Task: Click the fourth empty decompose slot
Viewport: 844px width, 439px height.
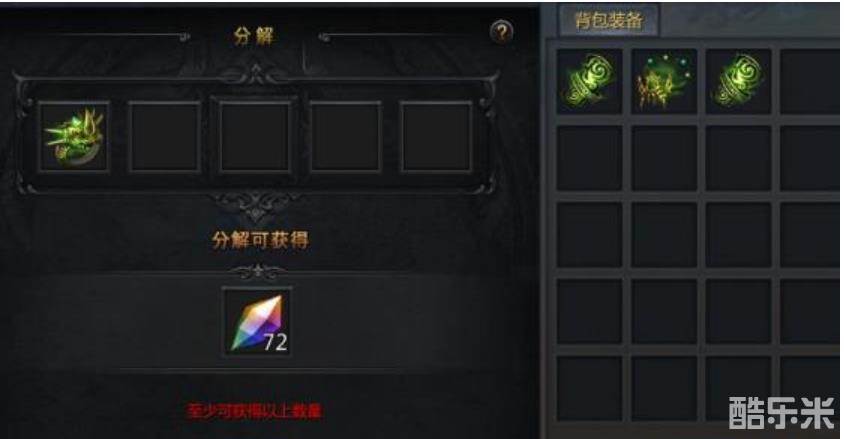Action: pos(346,137)
